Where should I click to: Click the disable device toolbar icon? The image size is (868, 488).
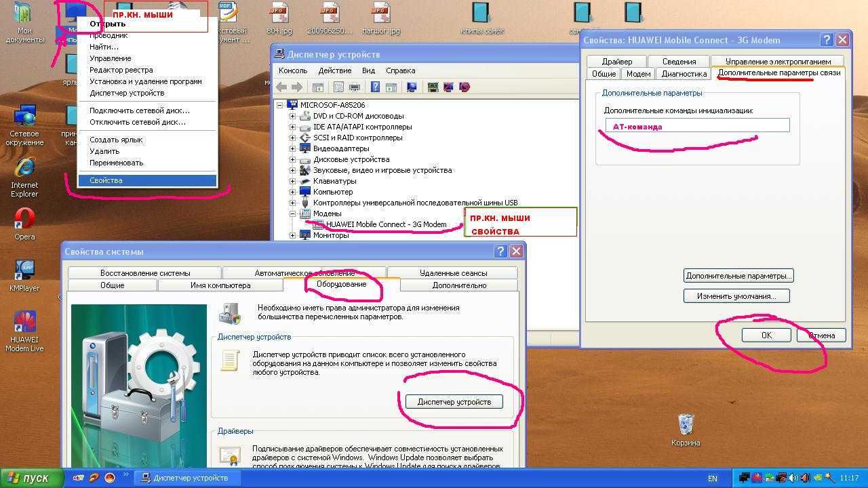pyautogui.click(x=448, y=87)
